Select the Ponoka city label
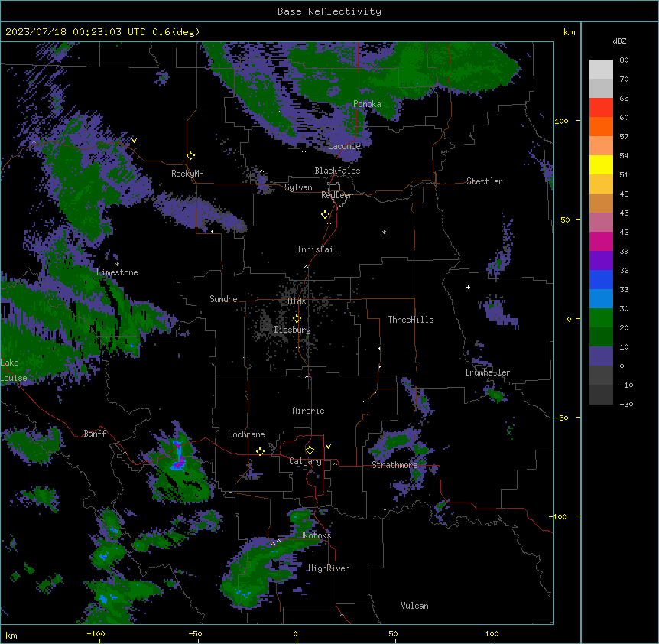 (x=367, y=104)
